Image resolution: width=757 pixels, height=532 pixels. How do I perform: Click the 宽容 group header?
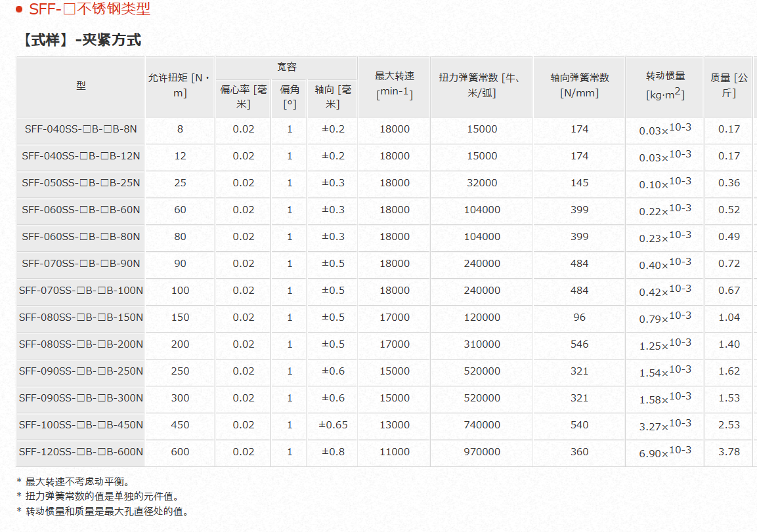pos(287,67)
